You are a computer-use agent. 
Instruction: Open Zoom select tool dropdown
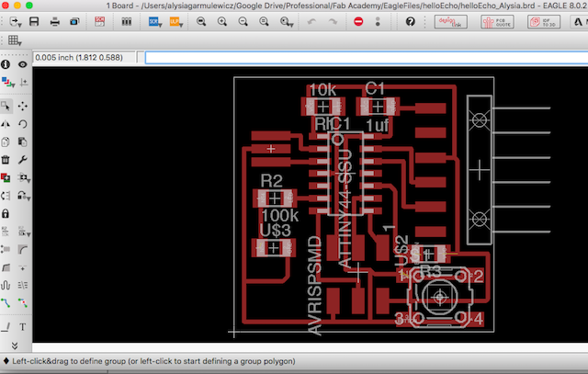(287, 22)
